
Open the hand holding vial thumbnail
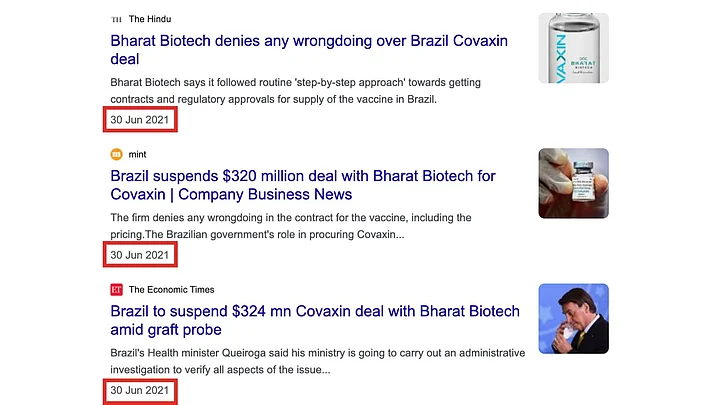tap(573, 183)
